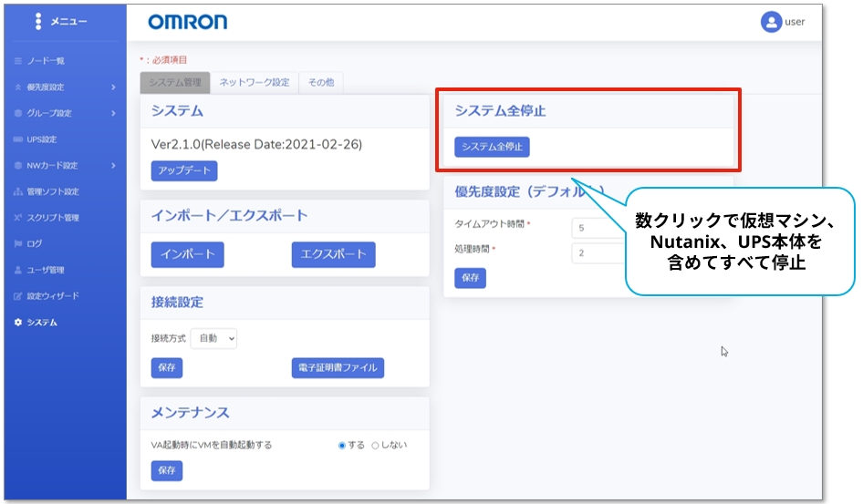Select the する radio button
Image resolution: width=863 pixels, height=504 pixels.
pyautogui.click(x=342, y=445)
